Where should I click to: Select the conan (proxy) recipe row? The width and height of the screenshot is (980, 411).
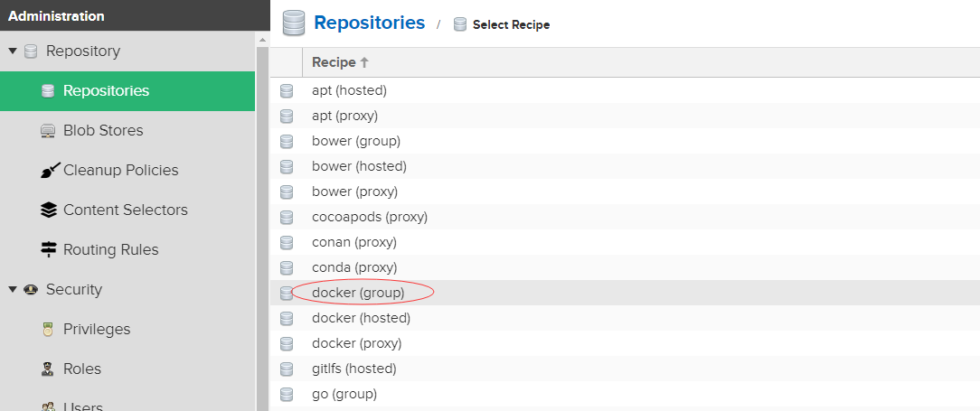(353, 243)
